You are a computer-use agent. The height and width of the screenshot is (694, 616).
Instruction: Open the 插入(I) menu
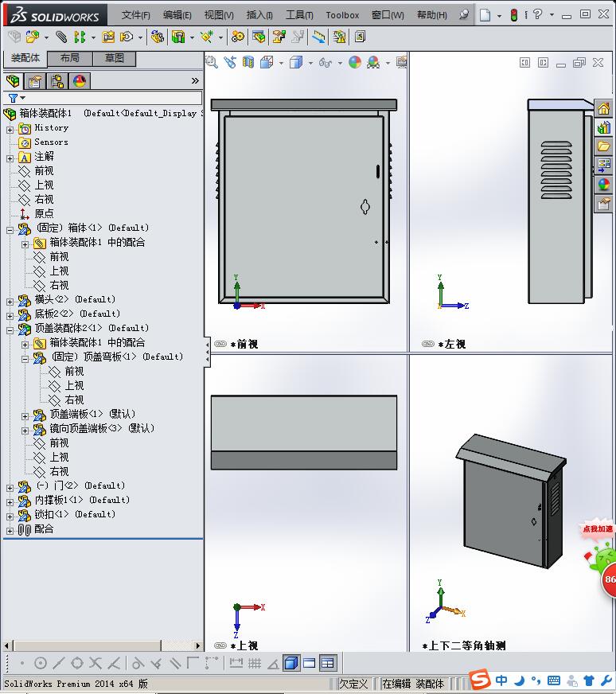click(259, 15)
